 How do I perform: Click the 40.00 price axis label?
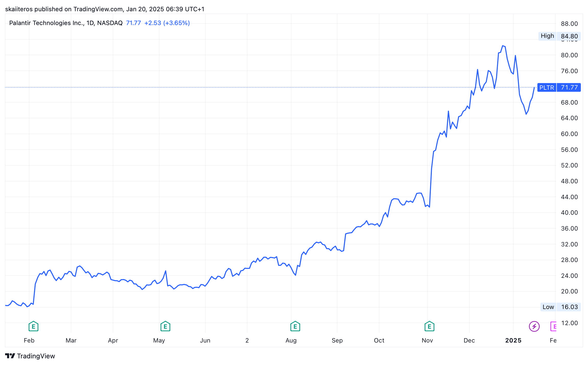(x=569, y=213)
